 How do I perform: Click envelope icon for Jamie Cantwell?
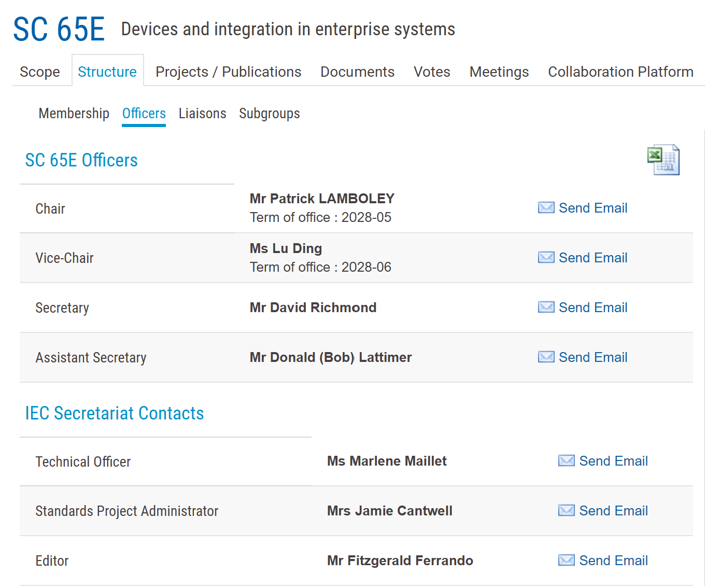coord(566,511)
